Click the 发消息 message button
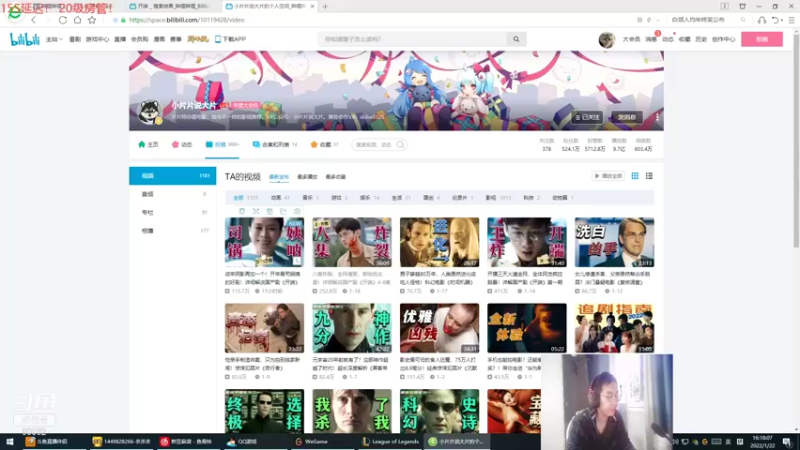The width and height of the screenshot is (800, 450). pos(627,117)
